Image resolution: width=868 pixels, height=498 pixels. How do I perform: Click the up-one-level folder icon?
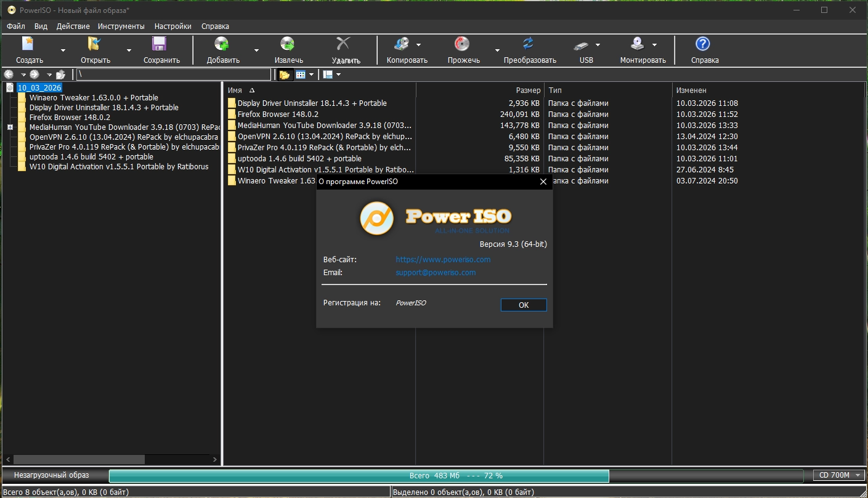click(60, 74)
